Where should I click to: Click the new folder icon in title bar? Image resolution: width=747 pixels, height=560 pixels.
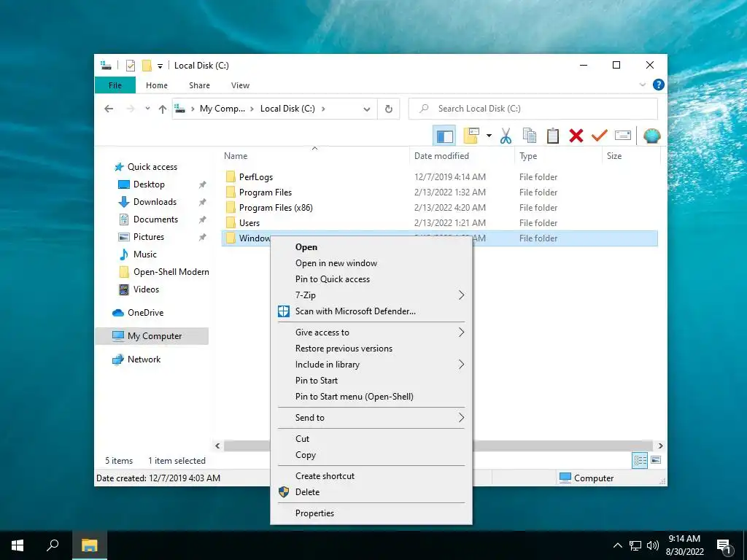point(147,66)
